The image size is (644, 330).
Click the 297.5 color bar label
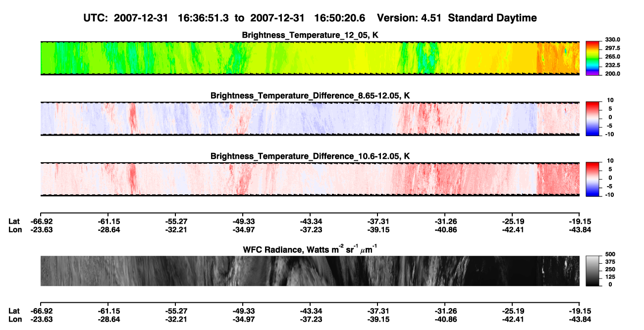tap(612, 48)
